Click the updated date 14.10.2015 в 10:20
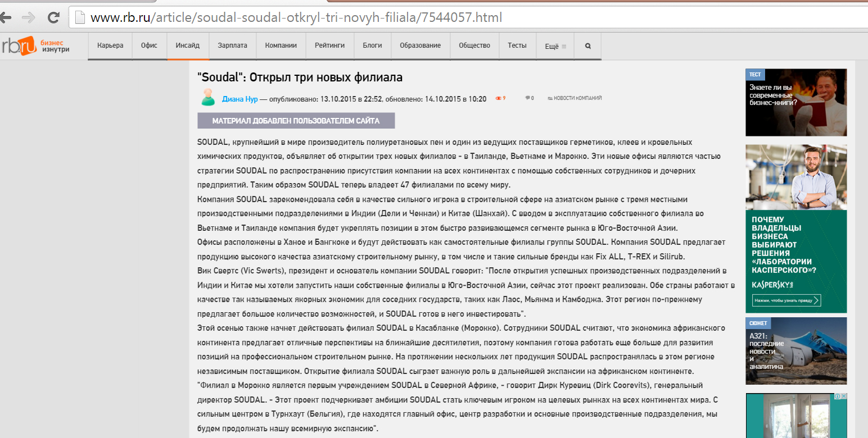Screen dimensions: 868x438 pos(455,99)
